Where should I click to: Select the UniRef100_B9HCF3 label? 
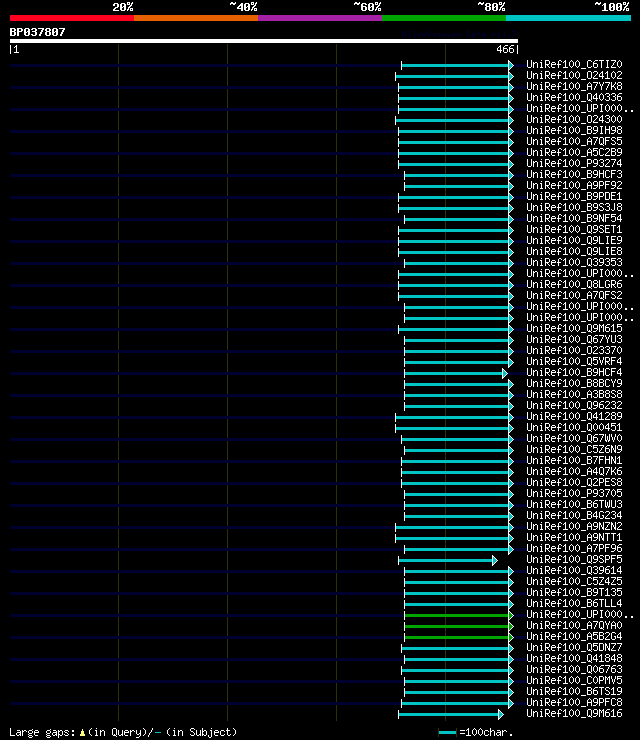(x=574, y=174)
